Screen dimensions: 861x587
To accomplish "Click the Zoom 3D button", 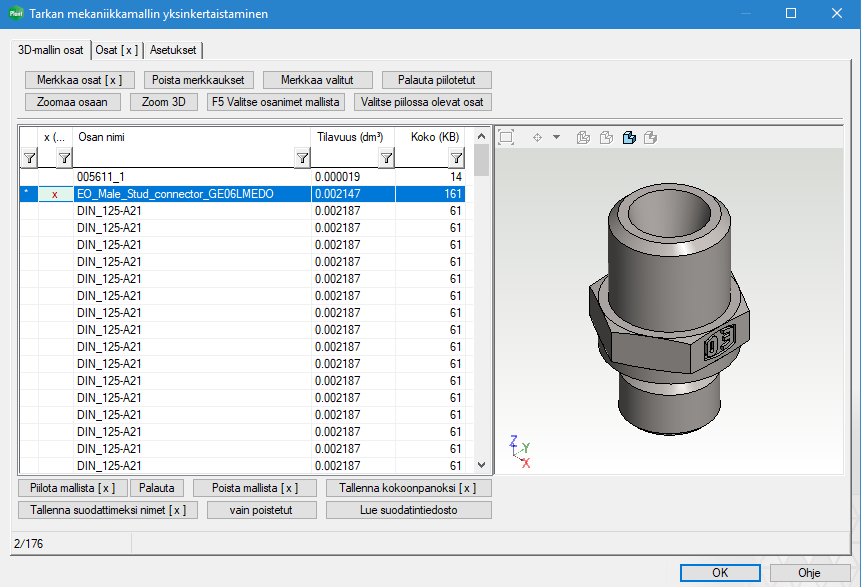I will [163, 102].
